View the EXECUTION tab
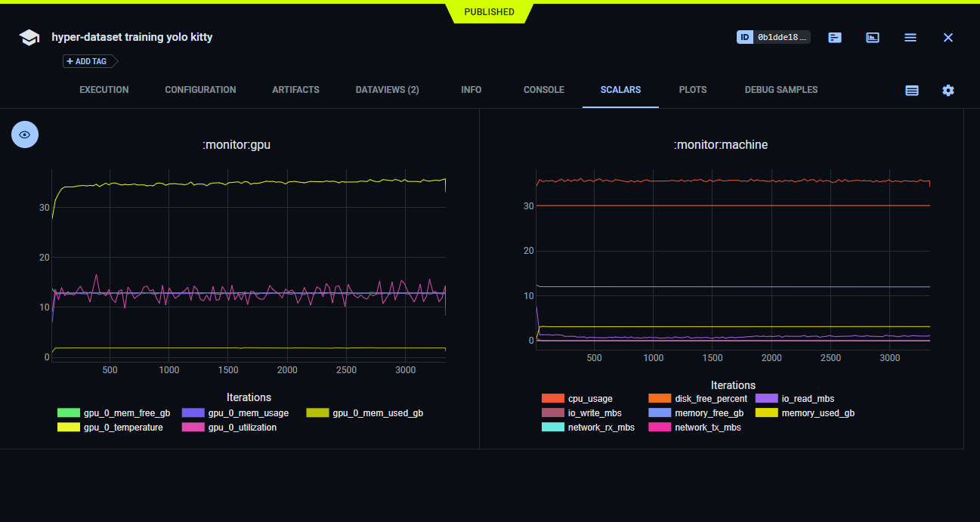980x522 pixels. coord(104,90)
